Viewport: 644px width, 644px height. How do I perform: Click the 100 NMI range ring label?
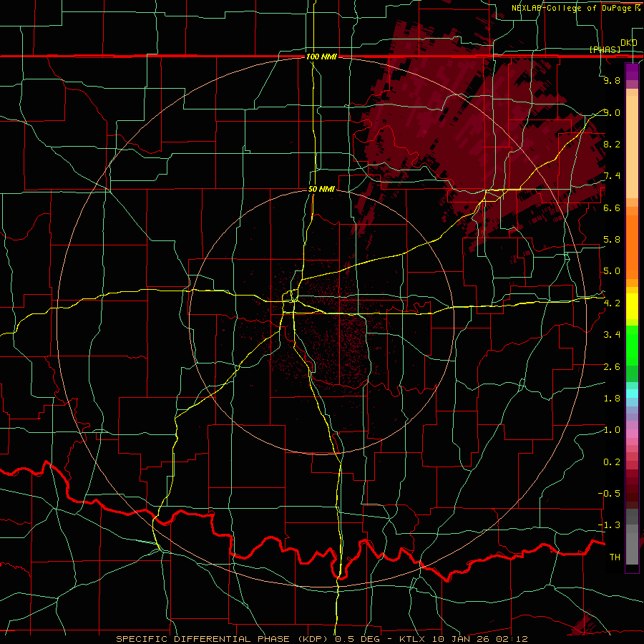[x=321, y=57]
